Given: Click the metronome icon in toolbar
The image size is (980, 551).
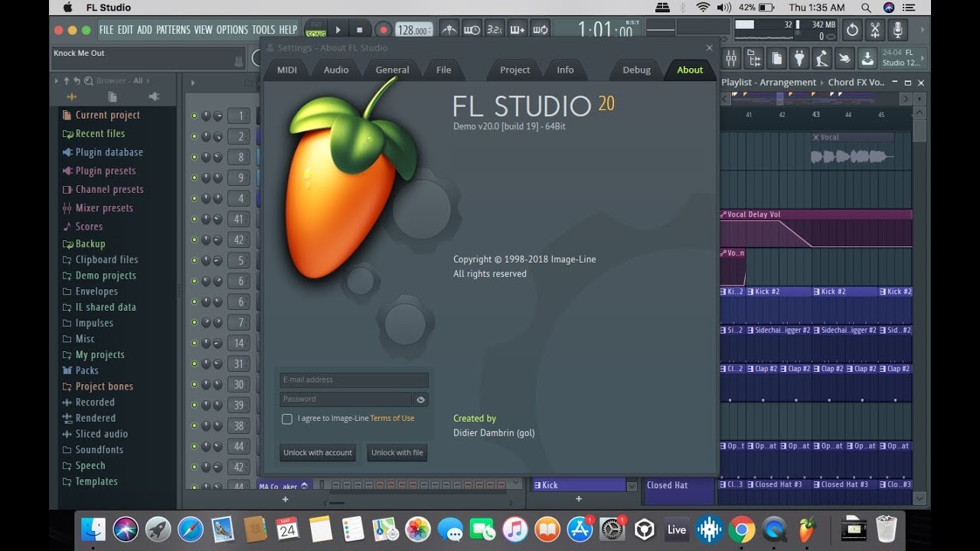Looking at the screenshot, I should coord(449,30).
